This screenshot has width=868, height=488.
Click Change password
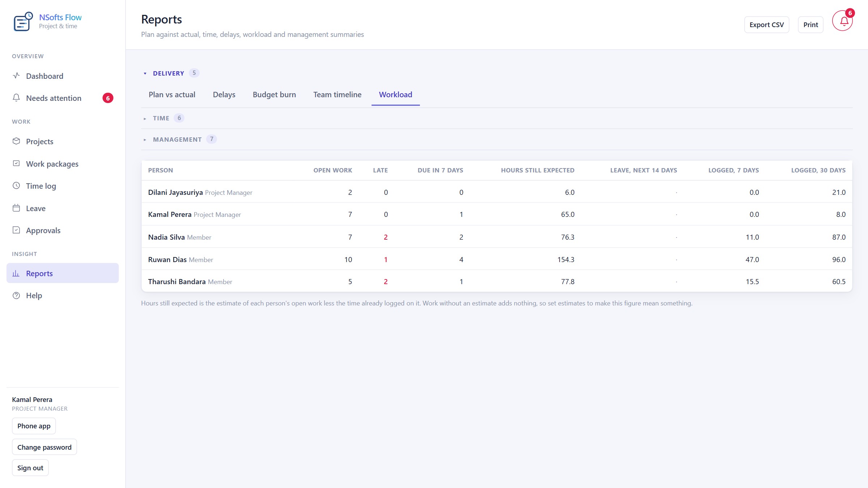point(44,447)
